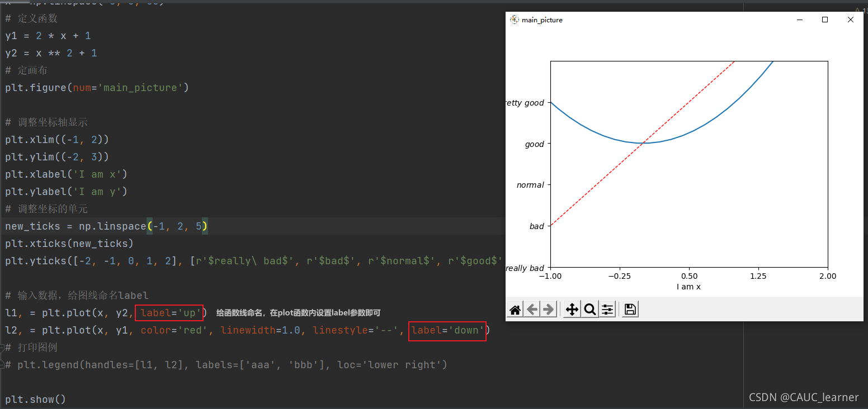
Task: Click the fold marker beside 打印图例 comment
Action: click(x=2, y=348)
